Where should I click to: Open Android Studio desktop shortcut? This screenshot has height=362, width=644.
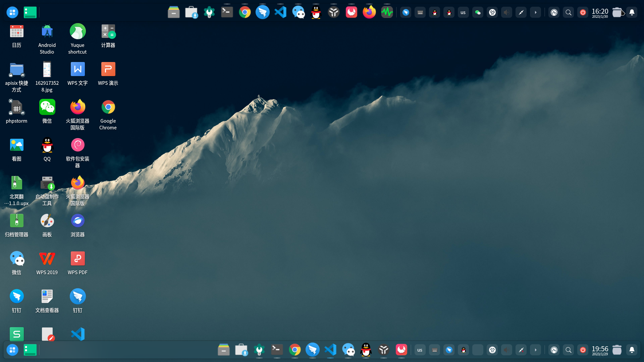(47, 32)
